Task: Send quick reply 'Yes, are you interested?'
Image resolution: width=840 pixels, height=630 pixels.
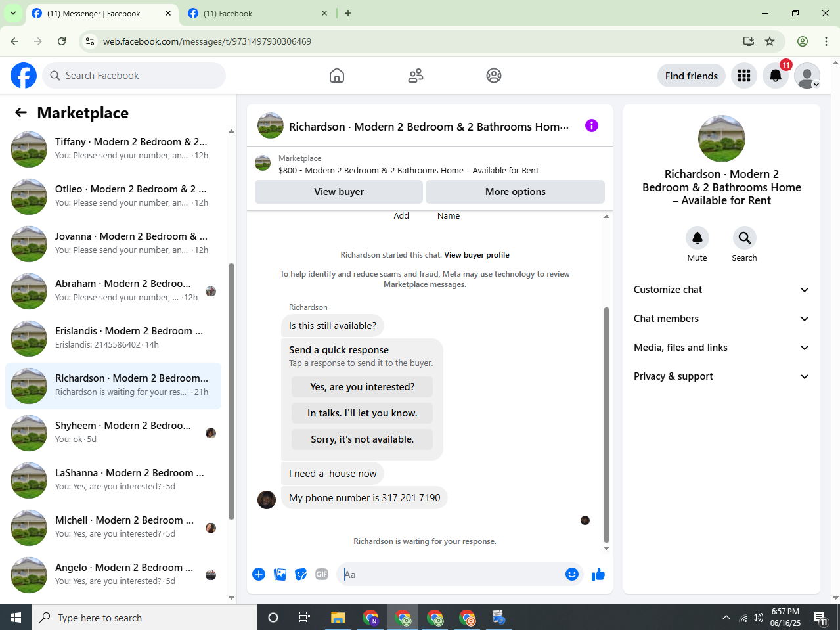Action: click(x=363, y=387)
